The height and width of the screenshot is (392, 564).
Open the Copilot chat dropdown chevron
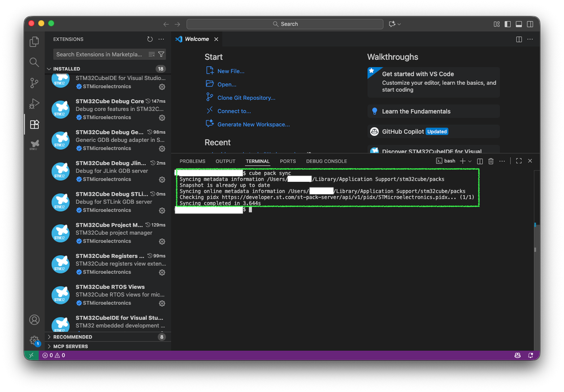pos(399,24)
